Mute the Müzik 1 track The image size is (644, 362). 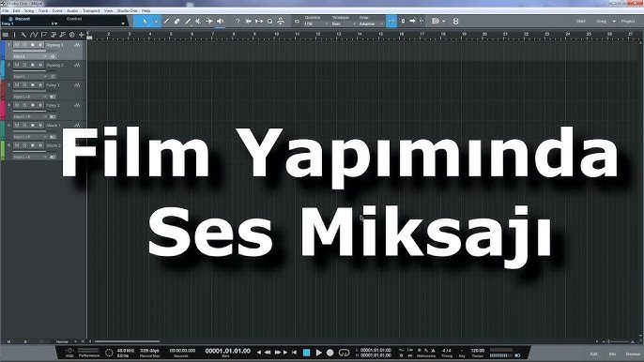17,125
